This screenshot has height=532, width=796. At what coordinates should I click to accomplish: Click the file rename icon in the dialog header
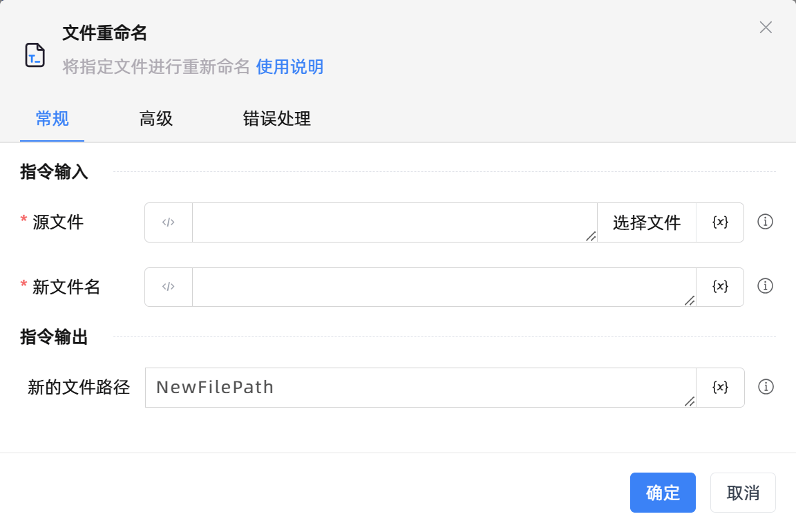pyautogui.click(x=34, y=54)
